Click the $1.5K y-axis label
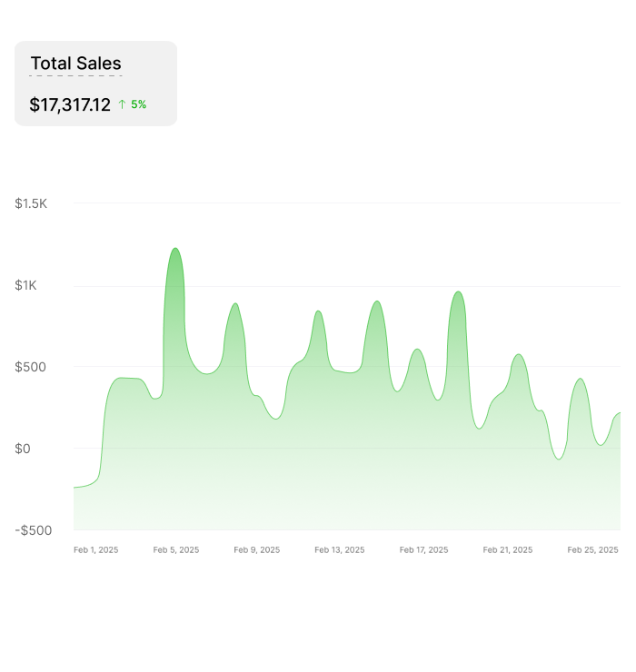636x672 pixels. (x=31, y=203)
